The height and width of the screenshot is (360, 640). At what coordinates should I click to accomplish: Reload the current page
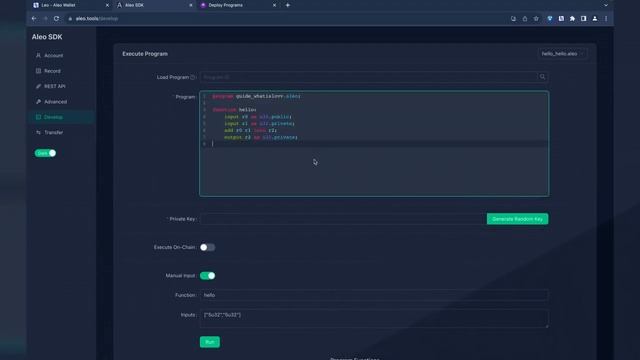click(57, 19)
